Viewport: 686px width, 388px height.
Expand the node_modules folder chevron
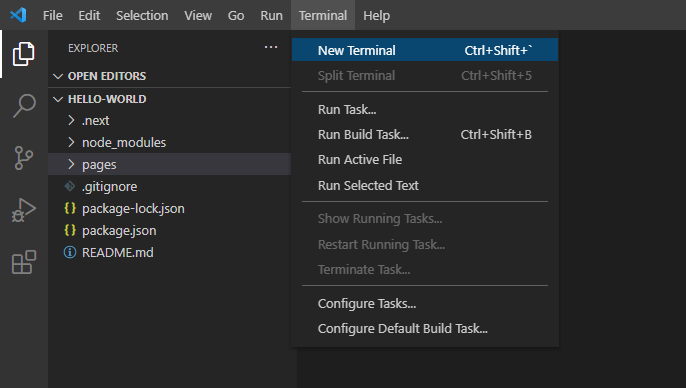71,142
